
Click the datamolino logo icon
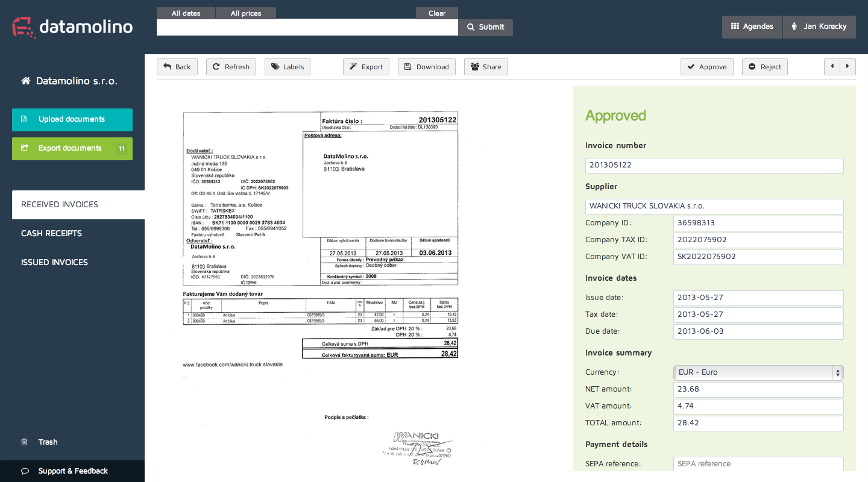coord(24,27)
